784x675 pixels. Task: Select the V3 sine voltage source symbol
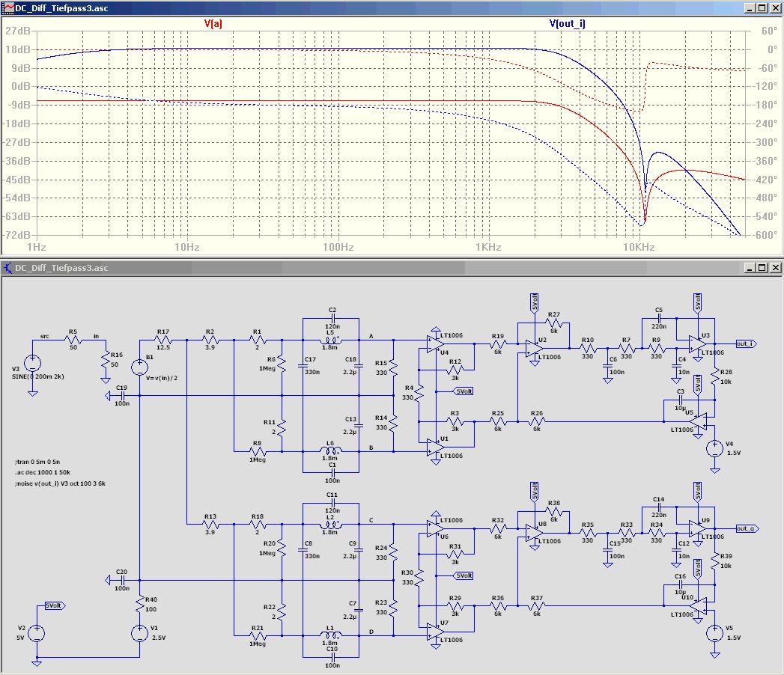[33, 364]
